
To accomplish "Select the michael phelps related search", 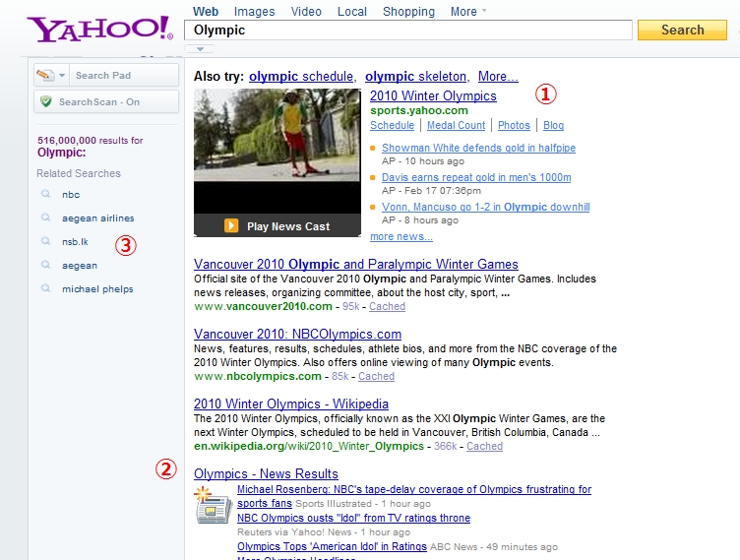I will [x=97, y=289].
